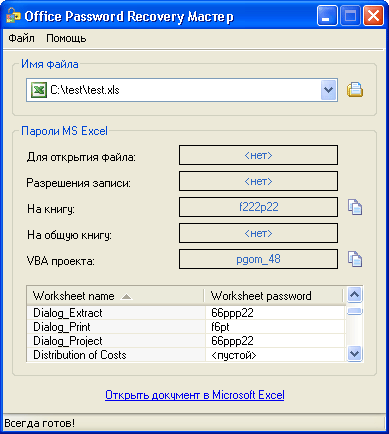Minimize the Office Password Recovery window
This screenshot has width=389, height=434.
[x=327, y=16]
